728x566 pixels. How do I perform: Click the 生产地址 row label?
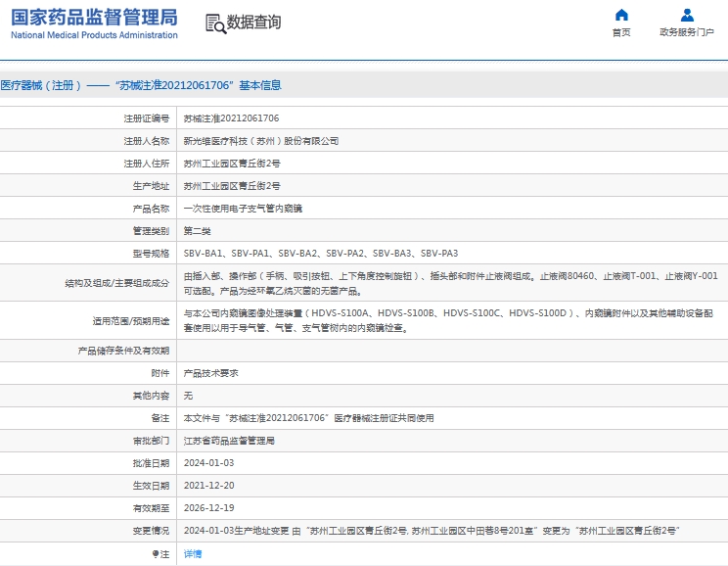152,186
